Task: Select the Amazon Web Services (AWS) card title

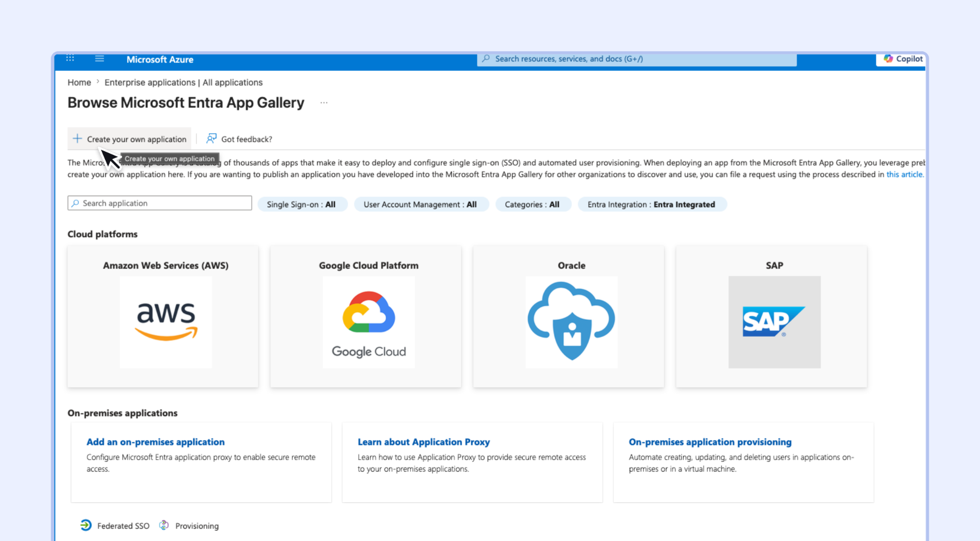Action: coord(166,265)
